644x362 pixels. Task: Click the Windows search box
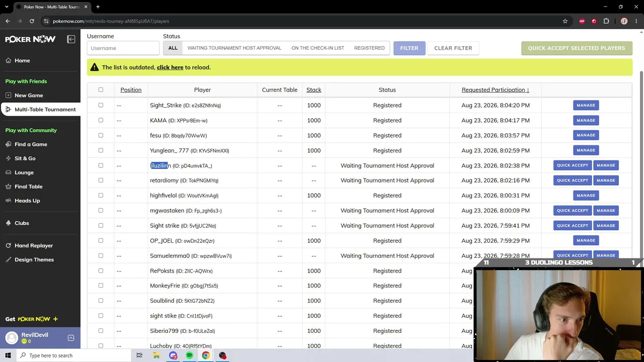click(x=74, y=355)
